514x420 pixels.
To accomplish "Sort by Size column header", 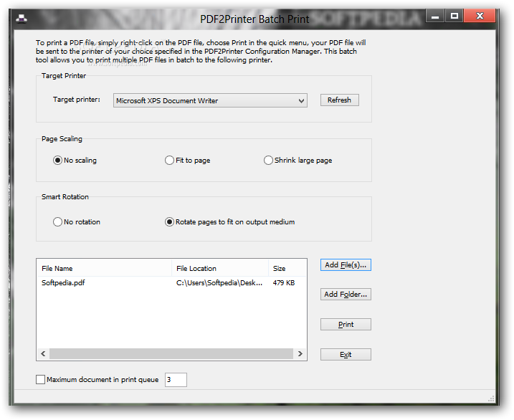I will click(287, 268).
